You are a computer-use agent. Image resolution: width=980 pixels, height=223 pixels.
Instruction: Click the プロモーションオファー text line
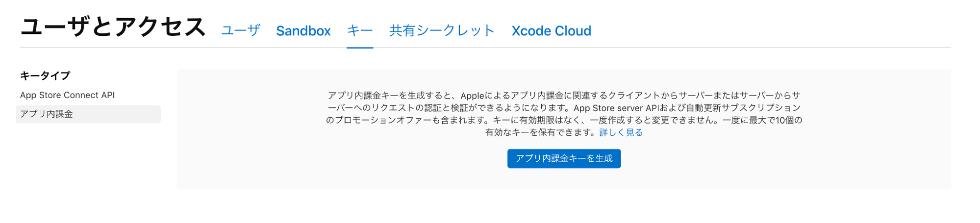click(564, 120)
